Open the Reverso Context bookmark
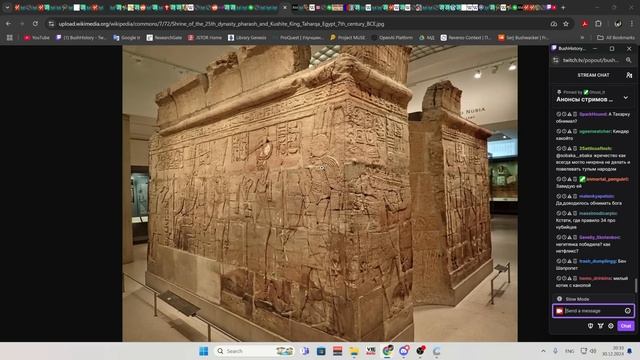 (466, 38)
